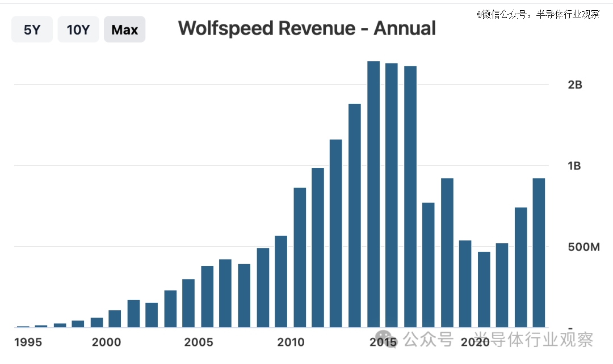
Task: Click the 2B y-axis label
Action: pos(575,85)
